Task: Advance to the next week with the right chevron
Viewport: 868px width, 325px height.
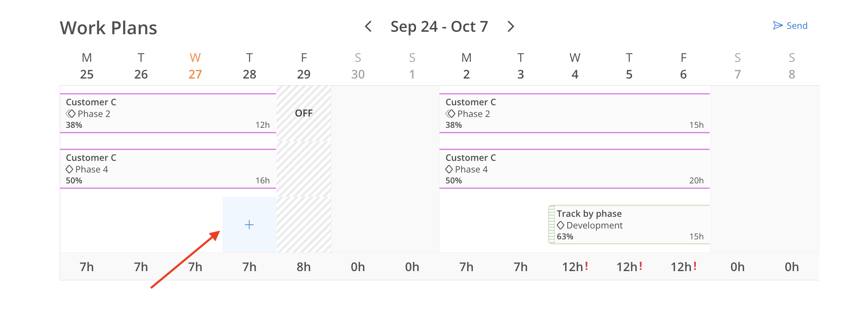Action: pyautogui.click(x=510, y=26)
